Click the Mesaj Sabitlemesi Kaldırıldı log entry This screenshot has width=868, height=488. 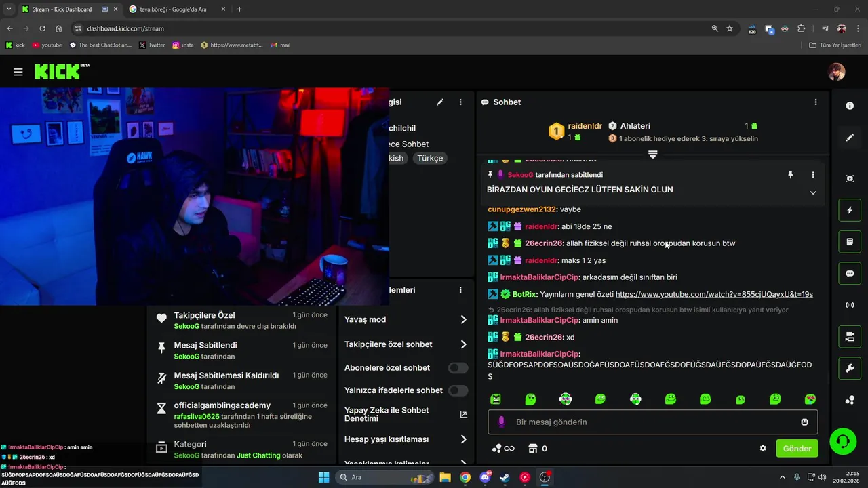[x=241, y=381]
